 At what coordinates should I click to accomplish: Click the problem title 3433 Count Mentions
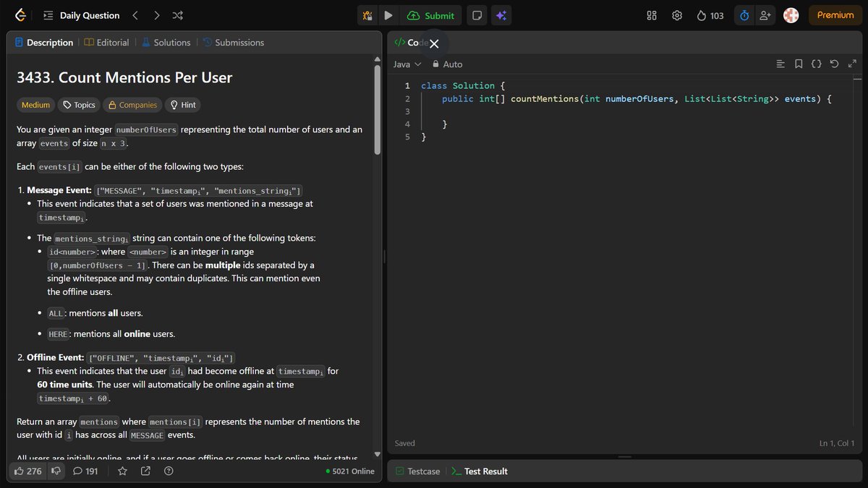(x=124, y=77)
